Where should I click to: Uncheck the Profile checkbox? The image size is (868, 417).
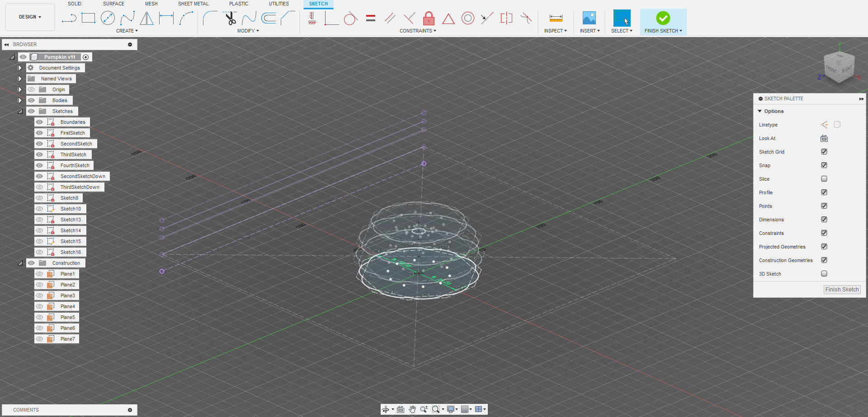coord(824,192)
